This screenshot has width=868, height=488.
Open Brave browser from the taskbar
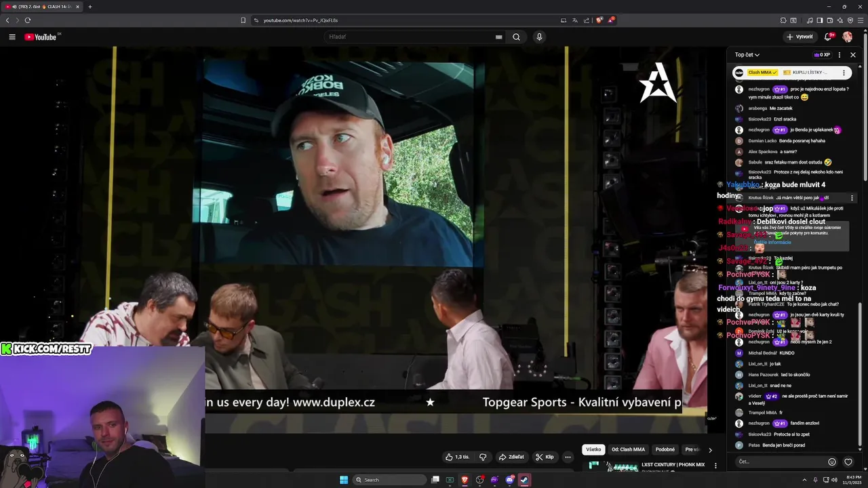(465, 480)
